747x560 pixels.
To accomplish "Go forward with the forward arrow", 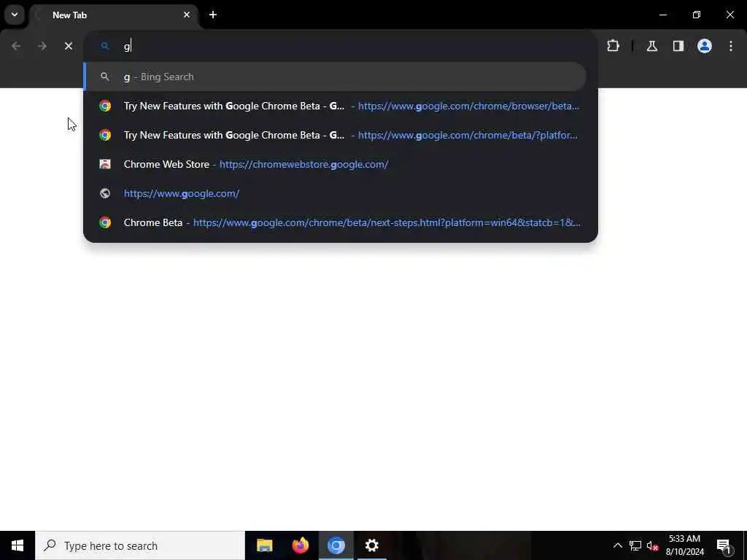I will tap(42, 46).
